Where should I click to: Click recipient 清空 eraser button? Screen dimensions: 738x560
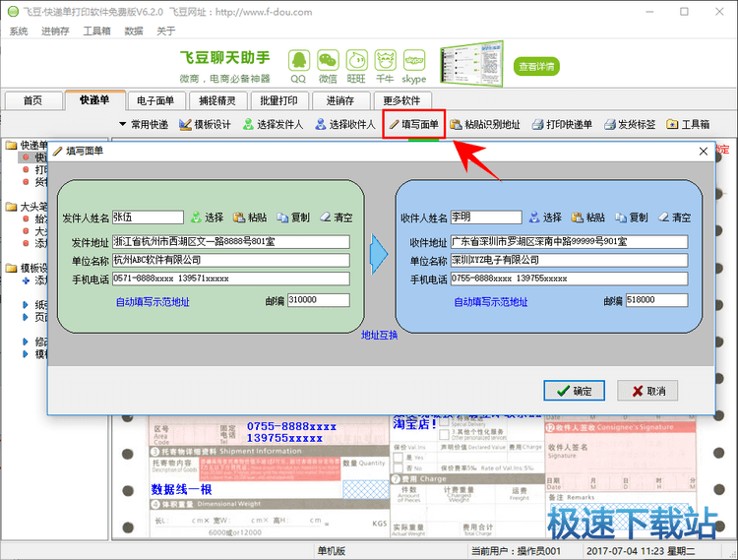pos(674,218)
